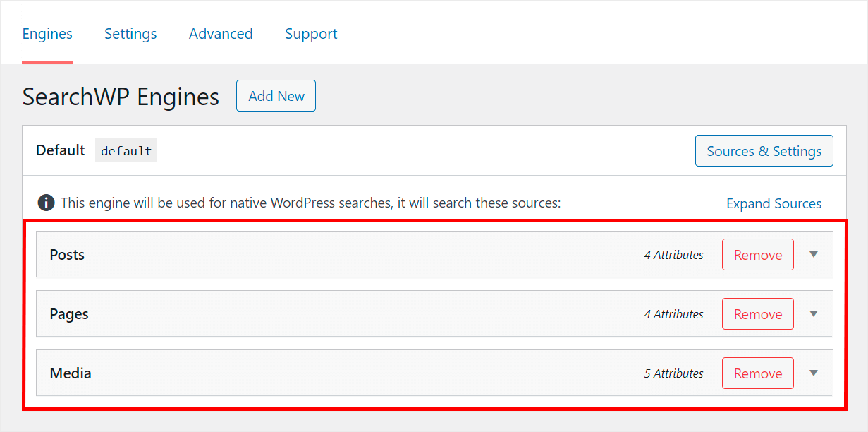This screenshot has width=868, height=432.
Task: Expand the Posts source arrow
Action: pyautogui.click(x=814, y=255)
